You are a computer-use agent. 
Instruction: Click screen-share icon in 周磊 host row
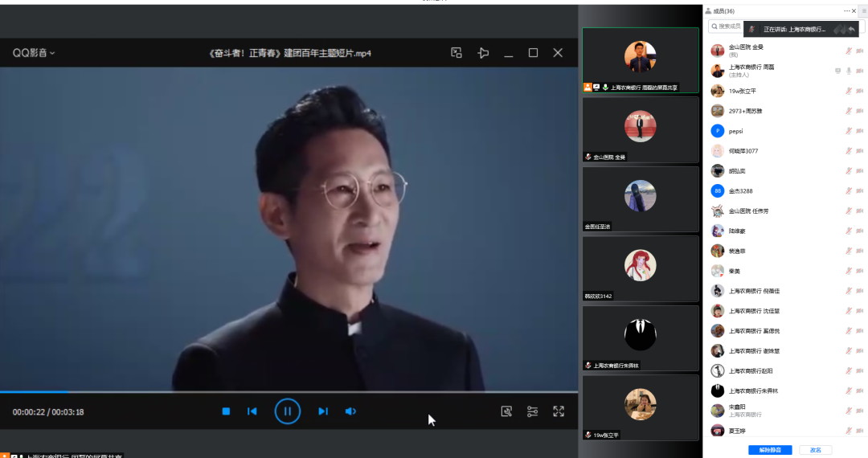pos(837,71)
